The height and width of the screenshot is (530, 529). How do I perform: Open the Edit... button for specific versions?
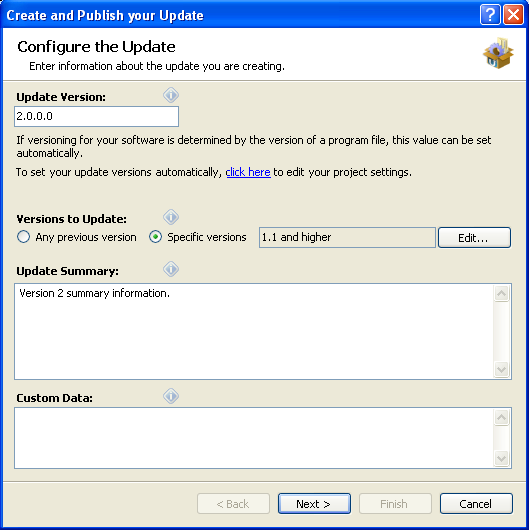point(474,238)
